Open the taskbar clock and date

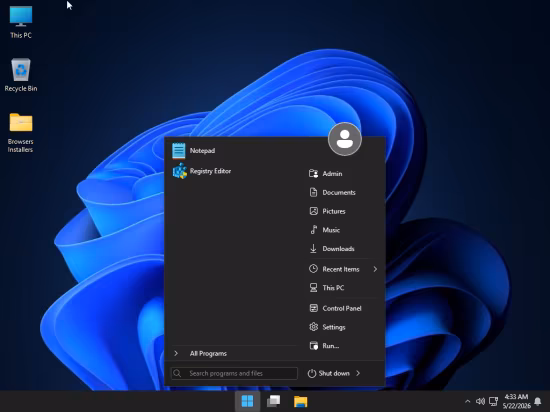click(516, 401)
